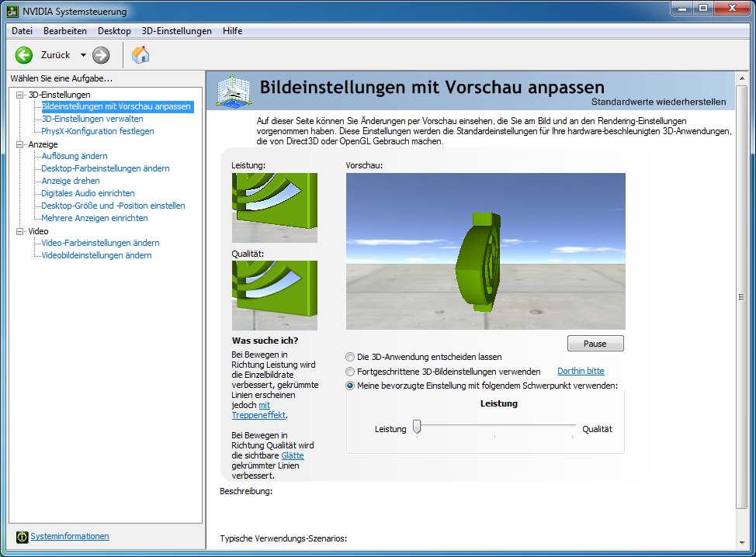Open the Hilfe menu
The image size is (756, 557).
232,31
